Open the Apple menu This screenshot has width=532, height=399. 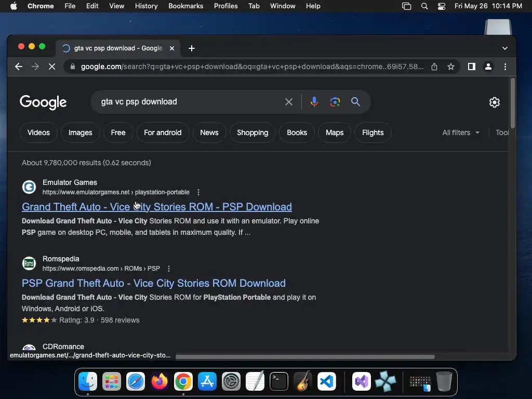[x=14, y=6]
